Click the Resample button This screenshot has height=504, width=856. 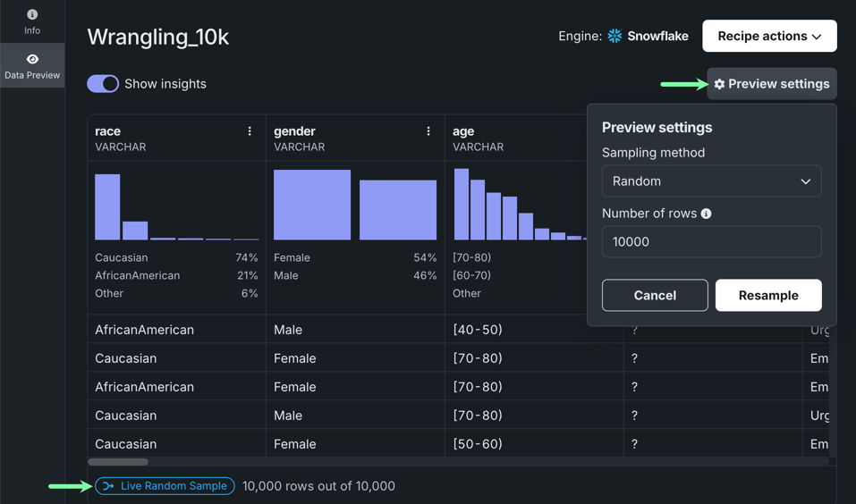coord(768,295)
